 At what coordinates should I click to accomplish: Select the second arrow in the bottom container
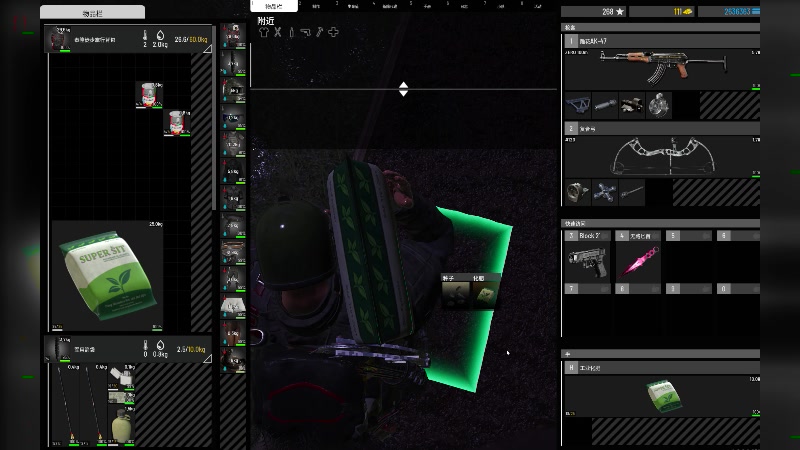(x=94, y=405)
